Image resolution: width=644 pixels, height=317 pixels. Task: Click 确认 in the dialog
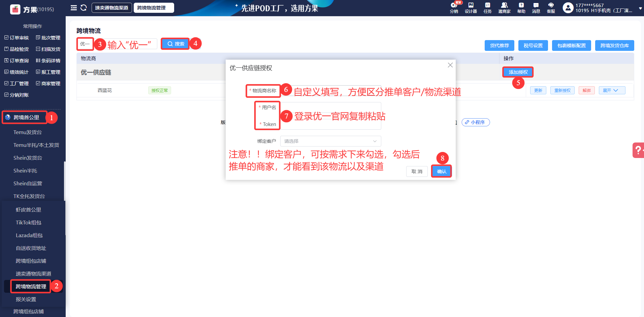(x=442, y=171)
